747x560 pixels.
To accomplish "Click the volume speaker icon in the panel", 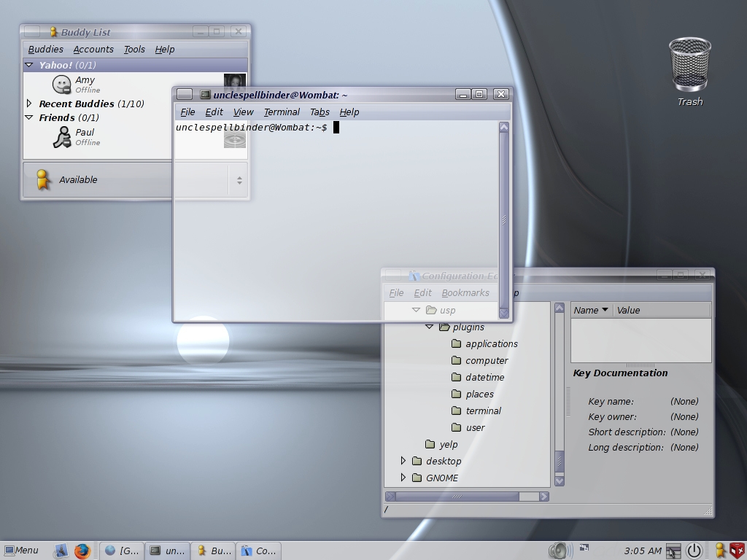I will point(560,551).
